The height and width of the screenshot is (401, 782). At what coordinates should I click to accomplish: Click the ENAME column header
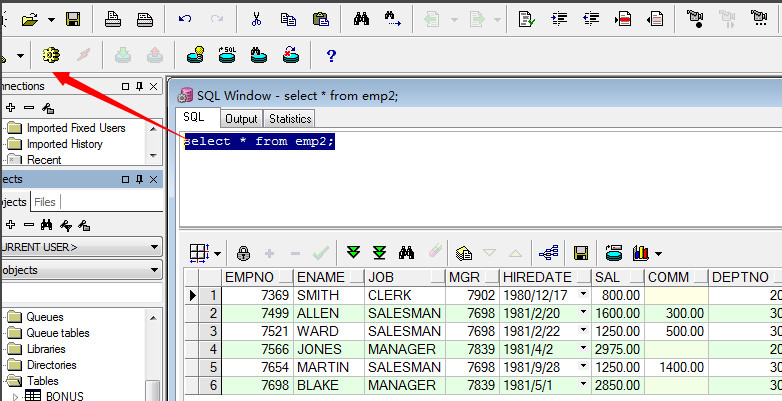(320, 277)
